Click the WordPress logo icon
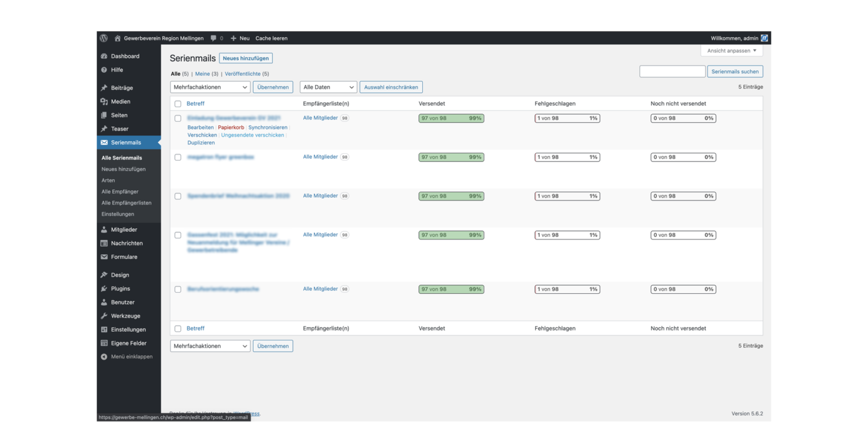 tap(104, 38)
